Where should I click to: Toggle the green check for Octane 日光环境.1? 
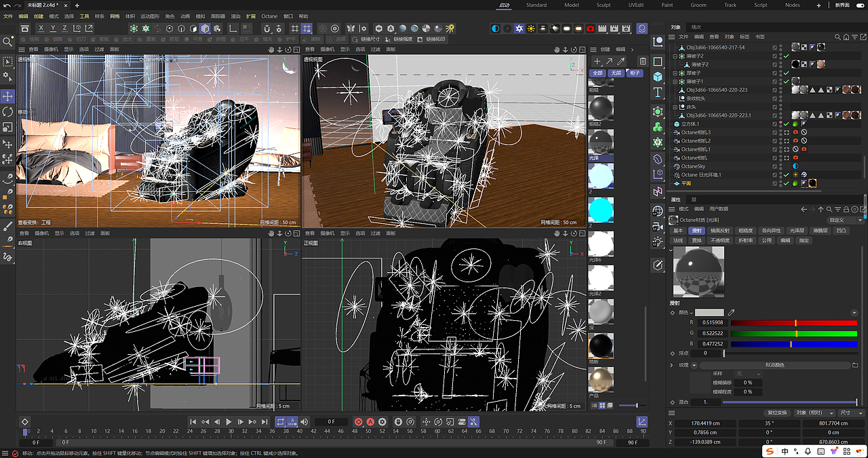click(786, 175)
